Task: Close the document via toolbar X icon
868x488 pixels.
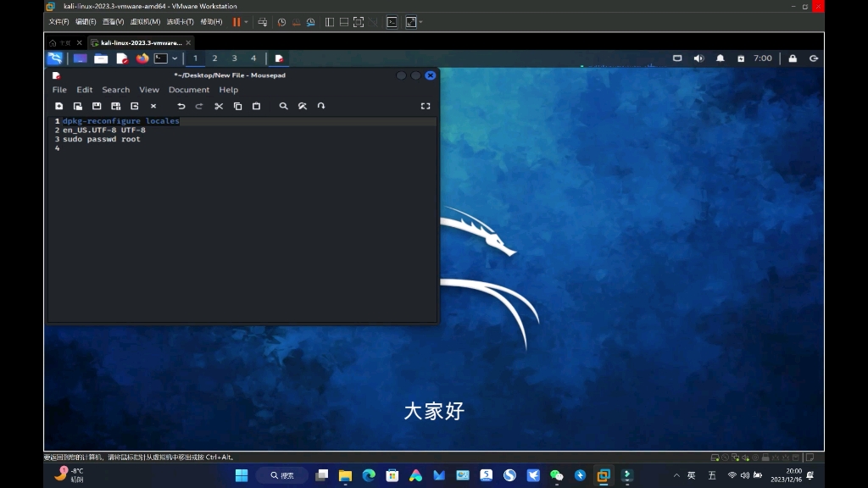Action: coord(153,106)
